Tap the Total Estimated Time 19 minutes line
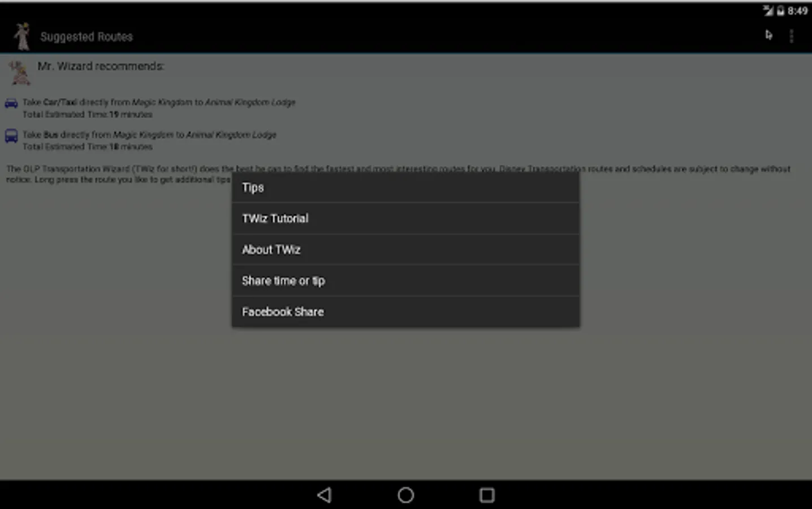The image size is (812, 509). pyautogui.click(x=88, y=114)
